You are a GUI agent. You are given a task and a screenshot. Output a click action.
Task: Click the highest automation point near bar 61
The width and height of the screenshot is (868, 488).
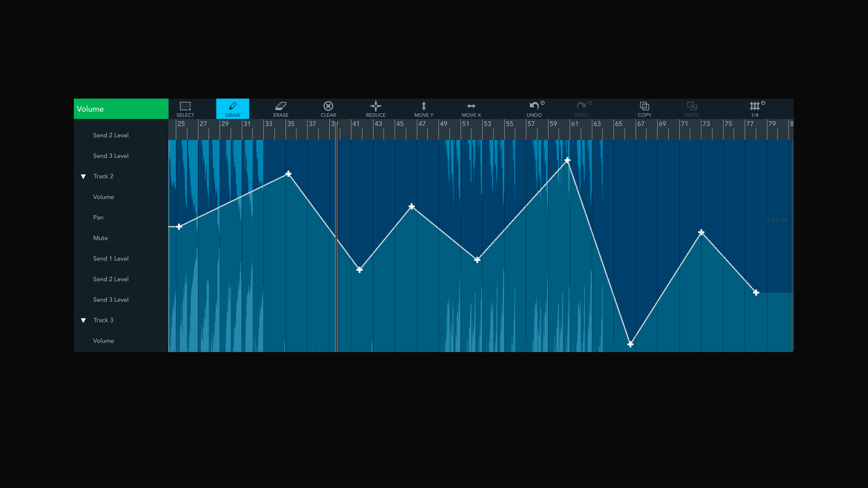567,160
